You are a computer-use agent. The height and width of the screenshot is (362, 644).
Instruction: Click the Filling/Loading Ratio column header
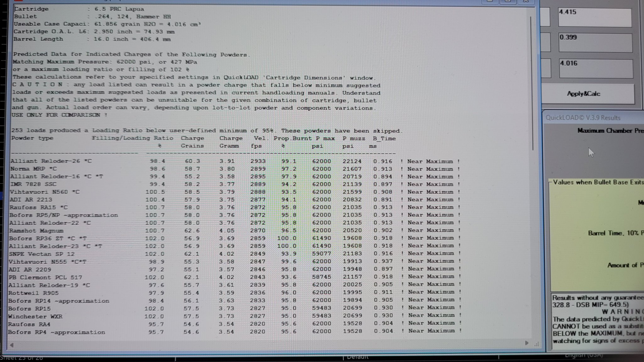tap(132, 138)
